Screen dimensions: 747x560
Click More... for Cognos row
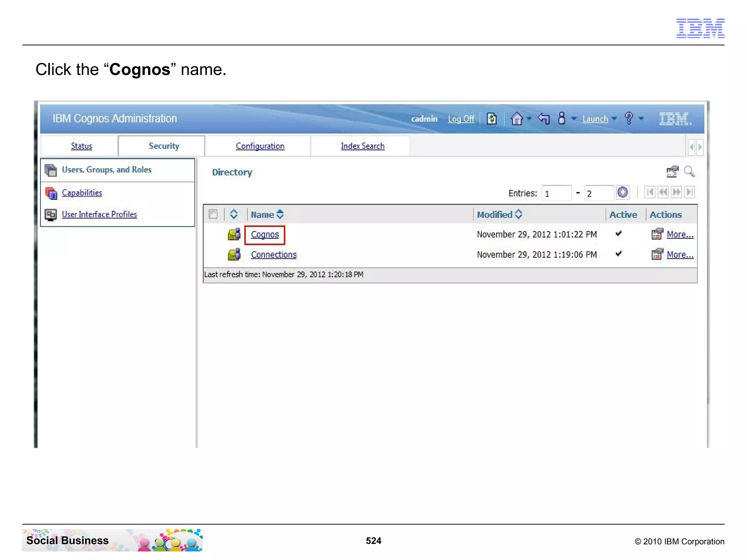(x=680, y=234)
